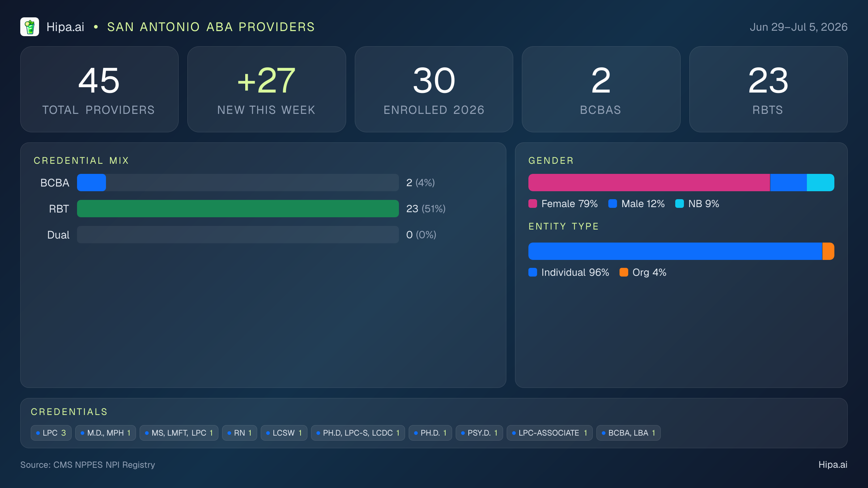Click the green RBT bar
This screenshot has height=488, width=868.
(x=238, y=209)
